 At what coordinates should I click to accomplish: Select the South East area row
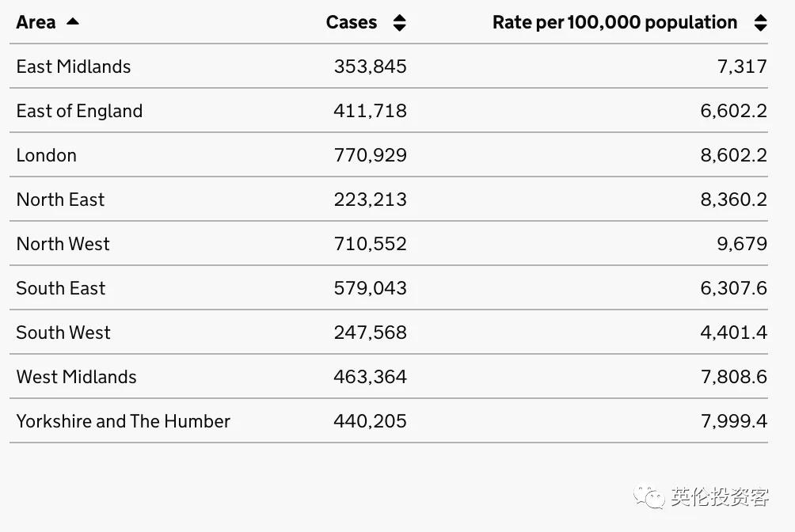(61, 288)
